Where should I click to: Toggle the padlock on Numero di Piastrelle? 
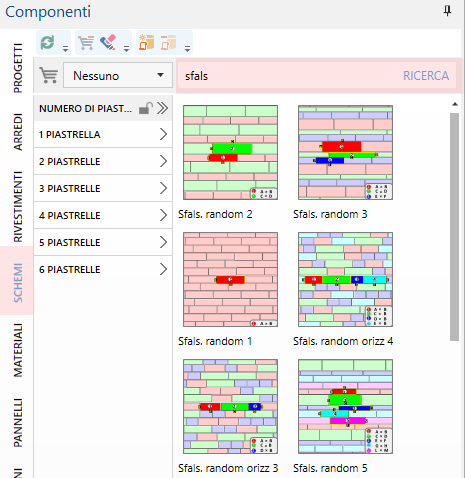(146, 108)
